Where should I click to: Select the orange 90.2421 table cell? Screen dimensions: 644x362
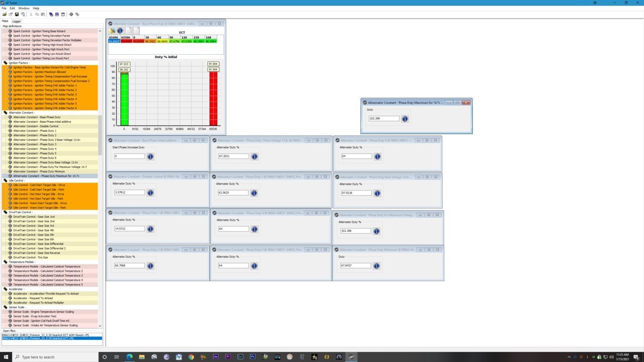click(150, 41)
